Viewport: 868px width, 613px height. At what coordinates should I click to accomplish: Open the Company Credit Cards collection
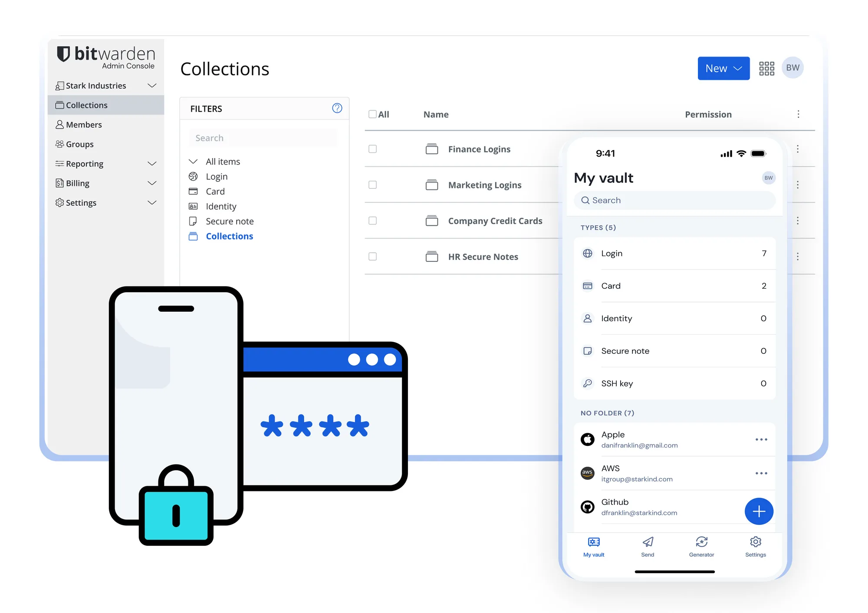tap(495, 221)
